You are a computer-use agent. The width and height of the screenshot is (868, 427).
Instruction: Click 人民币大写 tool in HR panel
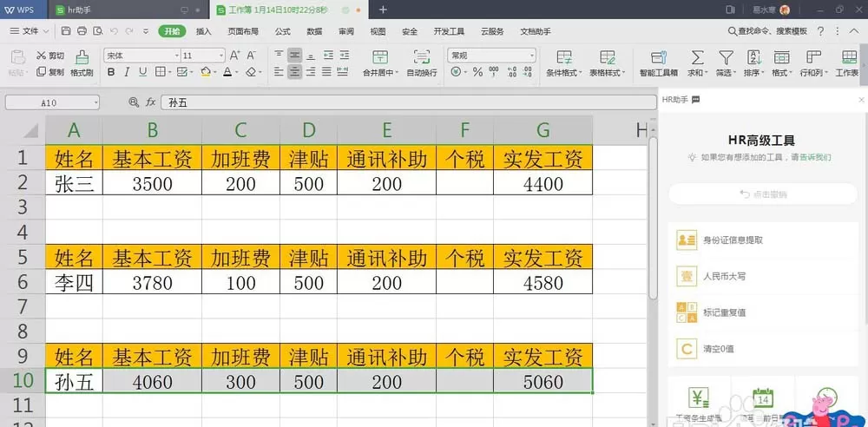(763, 276)
